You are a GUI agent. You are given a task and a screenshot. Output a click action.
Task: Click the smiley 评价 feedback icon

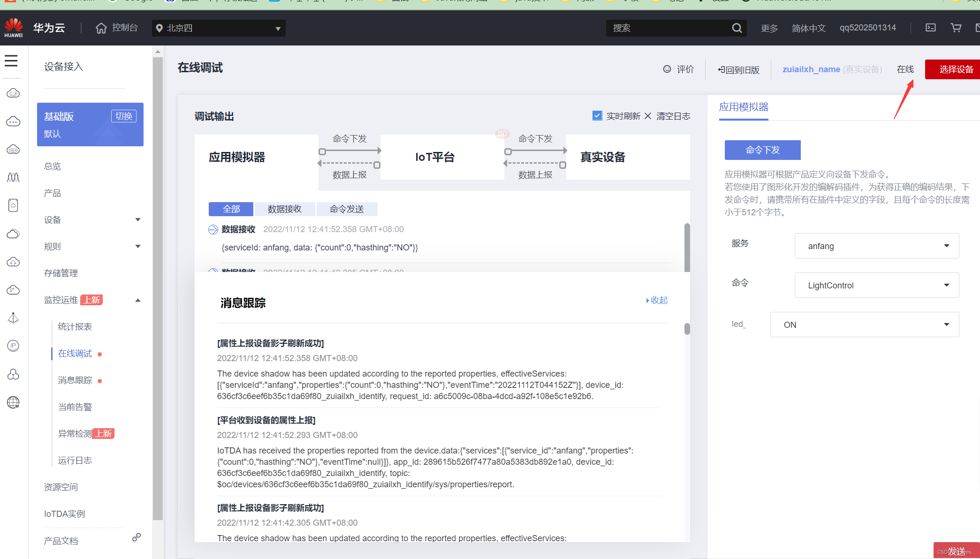coord(667,69)
